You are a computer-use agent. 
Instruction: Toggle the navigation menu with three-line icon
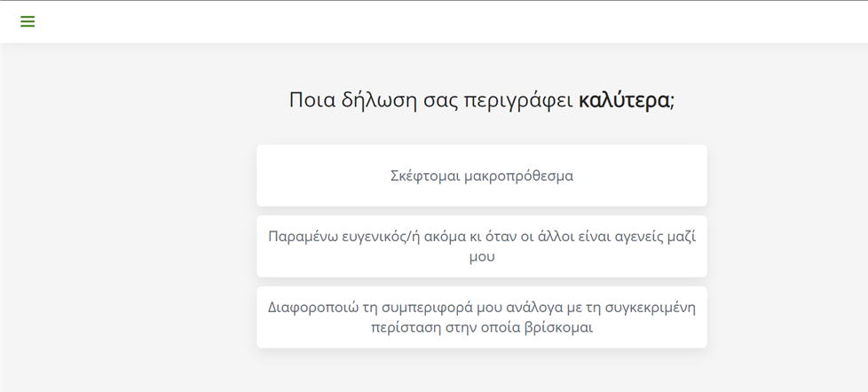[28, 21]
